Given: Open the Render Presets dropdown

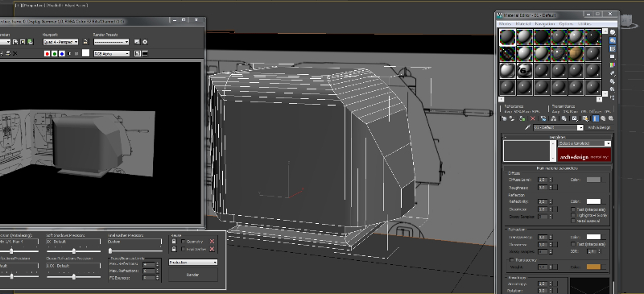Looking at the screenshot, I should [x=111, y=42].
